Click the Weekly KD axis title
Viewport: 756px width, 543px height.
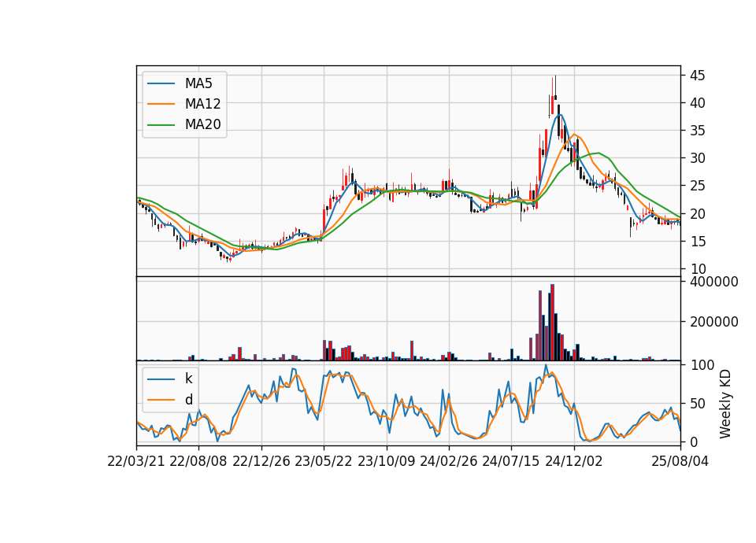[x=724, y=404]
